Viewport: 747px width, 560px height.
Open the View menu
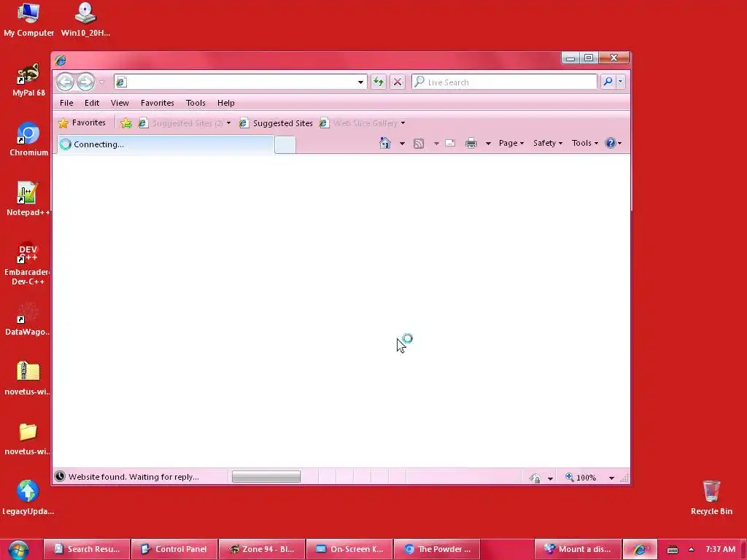pos(120,103)
